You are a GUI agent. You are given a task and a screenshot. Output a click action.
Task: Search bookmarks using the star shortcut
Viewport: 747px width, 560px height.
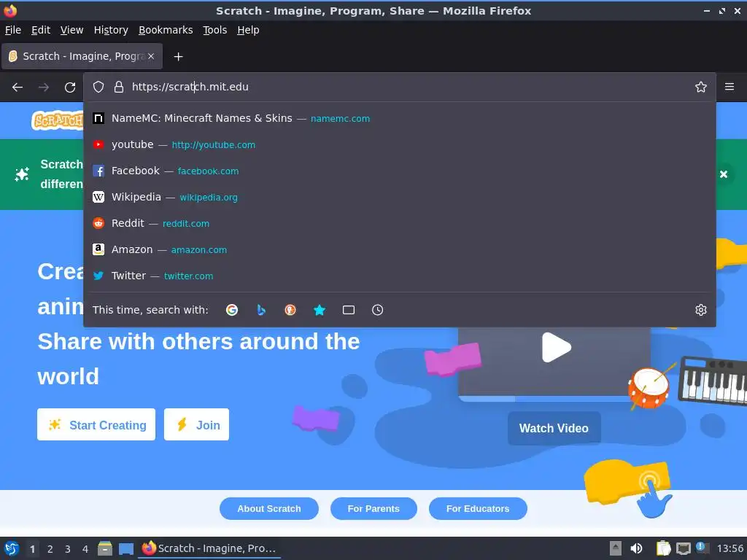point(320,310)
